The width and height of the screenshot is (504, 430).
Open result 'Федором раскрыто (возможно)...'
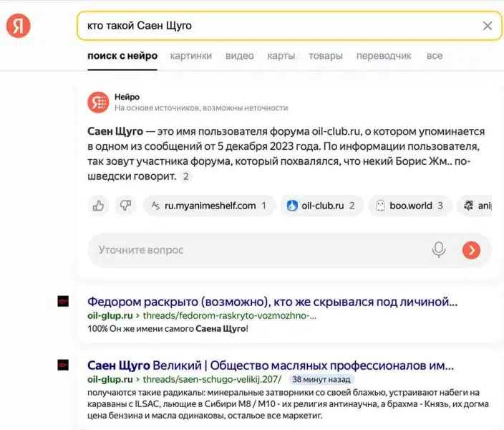coord(272,302)
